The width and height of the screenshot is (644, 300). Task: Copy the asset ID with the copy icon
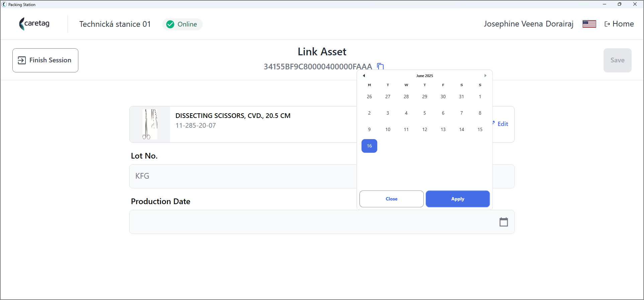pyautogui.click(x=380, y=66)
